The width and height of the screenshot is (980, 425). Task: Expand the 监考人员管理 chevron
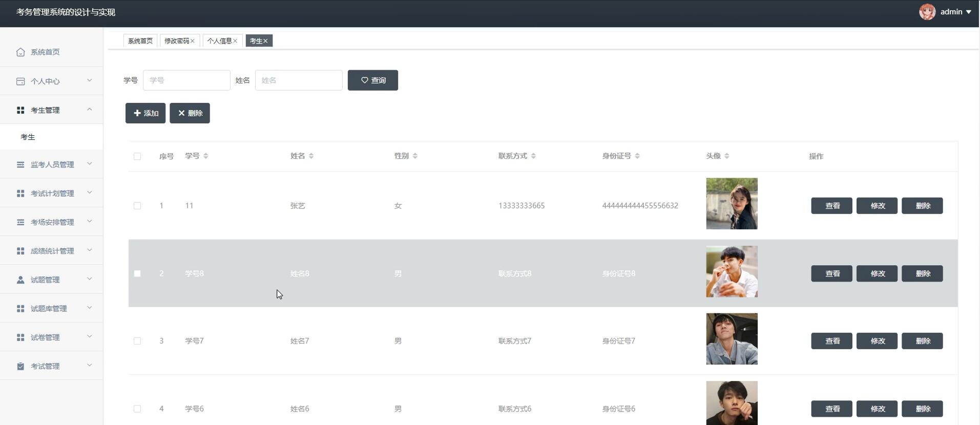[90, 164]
